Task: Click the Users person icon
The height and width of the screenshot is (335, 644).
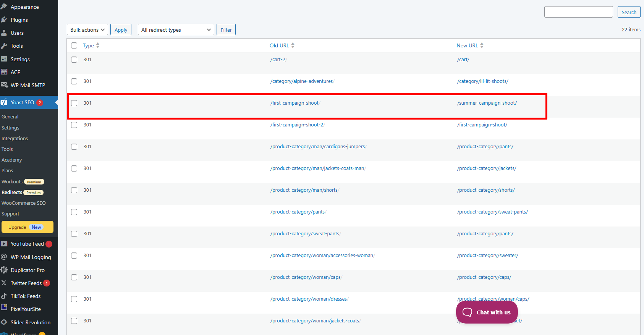Action: (x=4, y=33)
